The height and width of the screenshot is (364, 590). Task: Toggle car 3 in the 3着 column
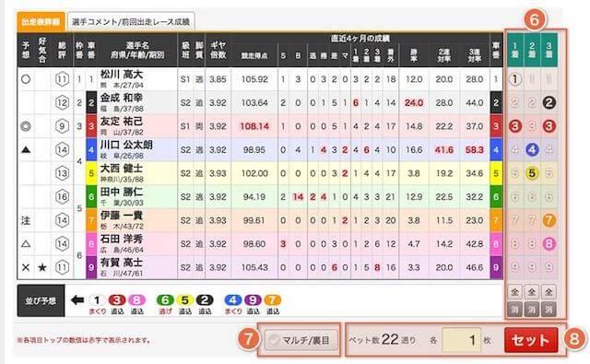point(549,126)
